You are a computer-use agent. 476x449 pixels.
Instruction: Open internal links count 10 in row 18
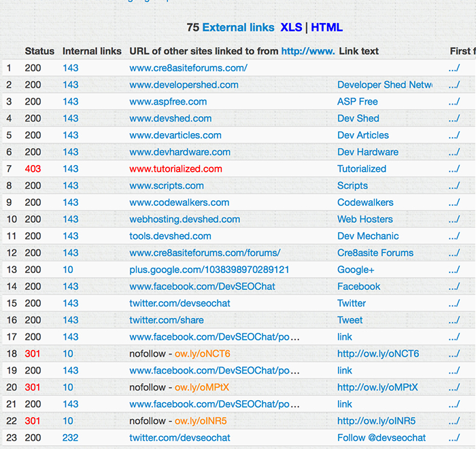[68, 354]
